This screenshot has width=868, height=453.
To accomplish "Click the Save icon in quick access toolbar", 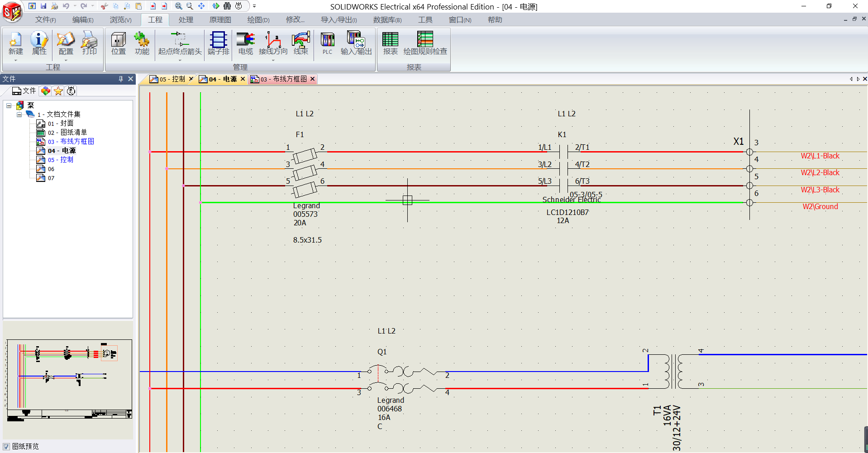I will point(43,6).
